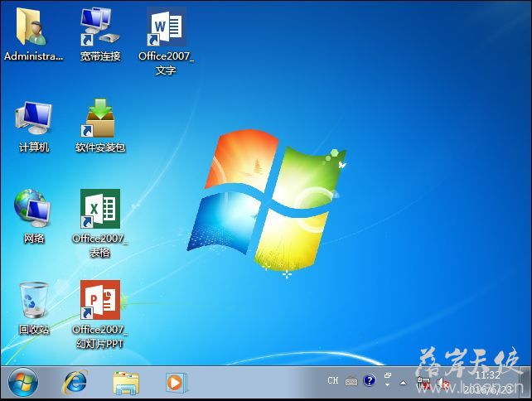This screenshot has width=532, height=401.
Task: Select the Office2007_幻灯片PPT PowerPoint shortcut
Action: [x=99, y=314]
